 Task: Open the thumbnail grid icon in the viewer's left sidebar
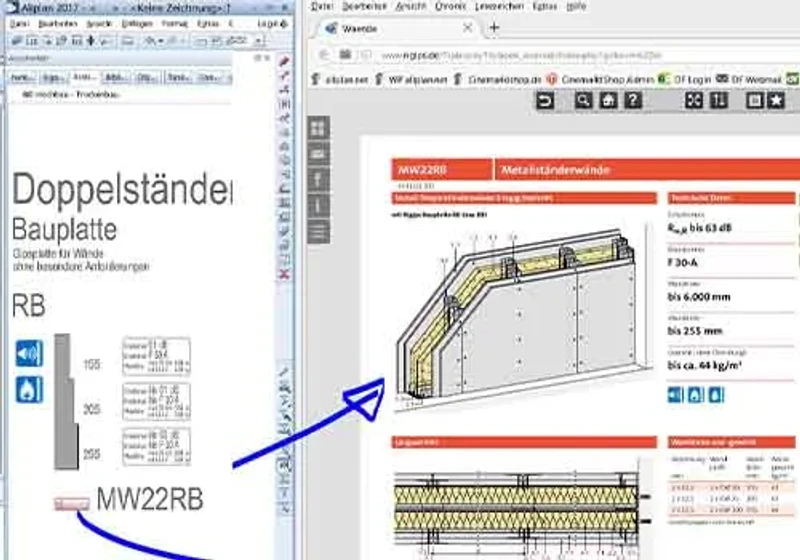(x=318, y=128)
